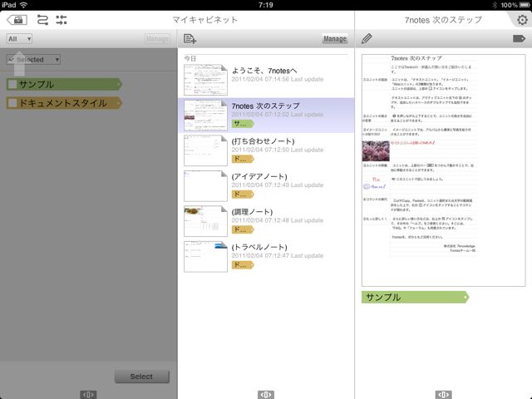Tap the ド tag on アイデアノート

242,194
